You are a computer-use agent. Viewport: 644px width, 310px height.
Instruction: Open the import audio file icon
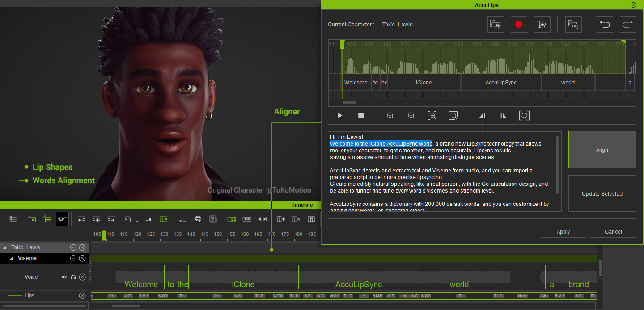point(496,24)
